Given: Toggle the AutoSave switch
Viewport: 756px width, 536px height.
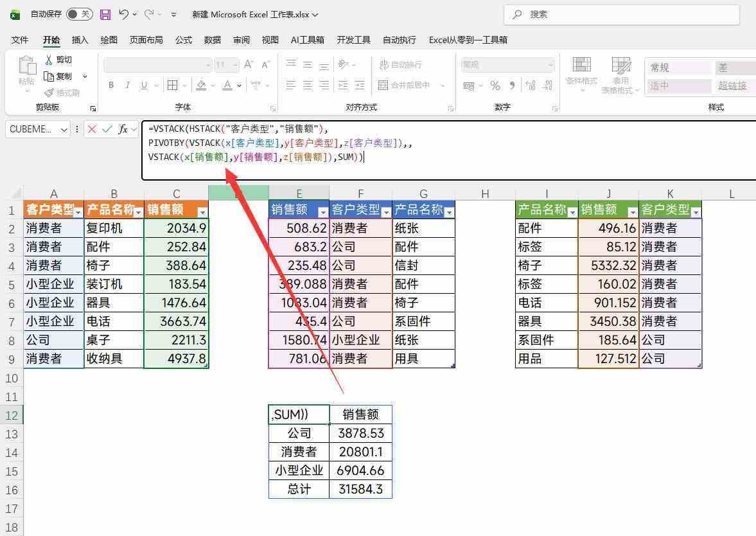Looking at the screenshot, I should [80, 14].
